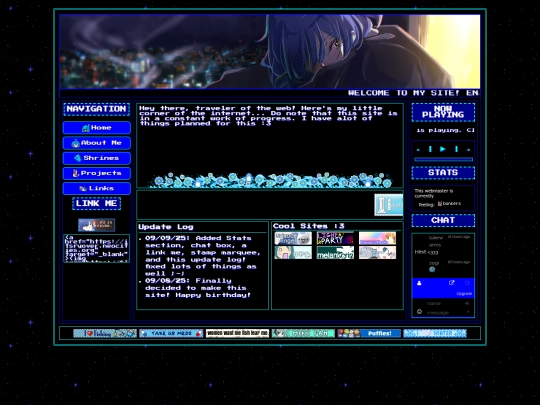
Task: Seek in the music progress bar
Action: pos(443,159)
